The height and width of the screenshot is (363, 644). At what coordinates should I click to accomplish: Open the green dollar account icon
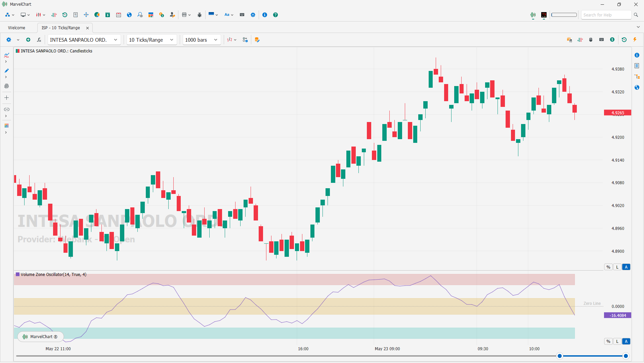[x=108, y=15]
